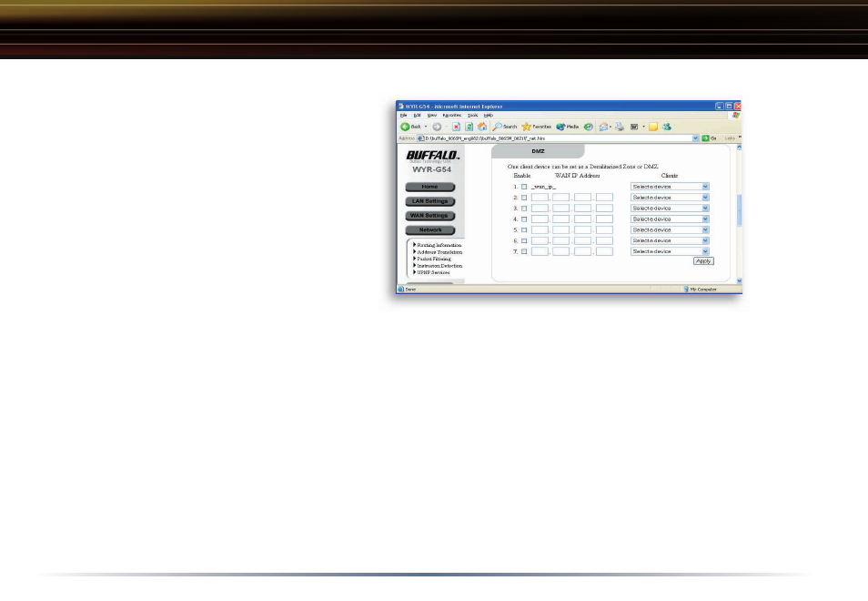This screenshot has width=868, height=601.
Task: Click the Edit page toolbar icon
Action: 634,127
